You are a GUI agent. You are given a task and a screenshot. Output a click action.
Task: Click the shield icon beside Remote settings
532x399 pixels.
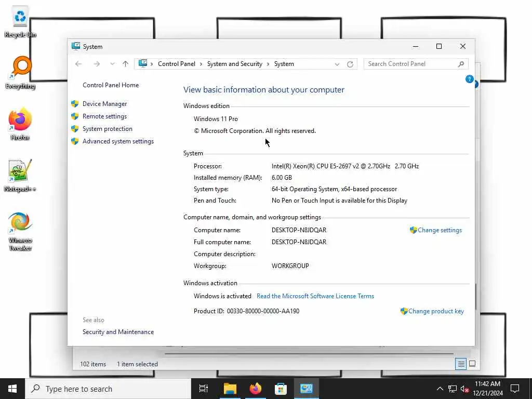pyautogui.click(x=75, y=116)
